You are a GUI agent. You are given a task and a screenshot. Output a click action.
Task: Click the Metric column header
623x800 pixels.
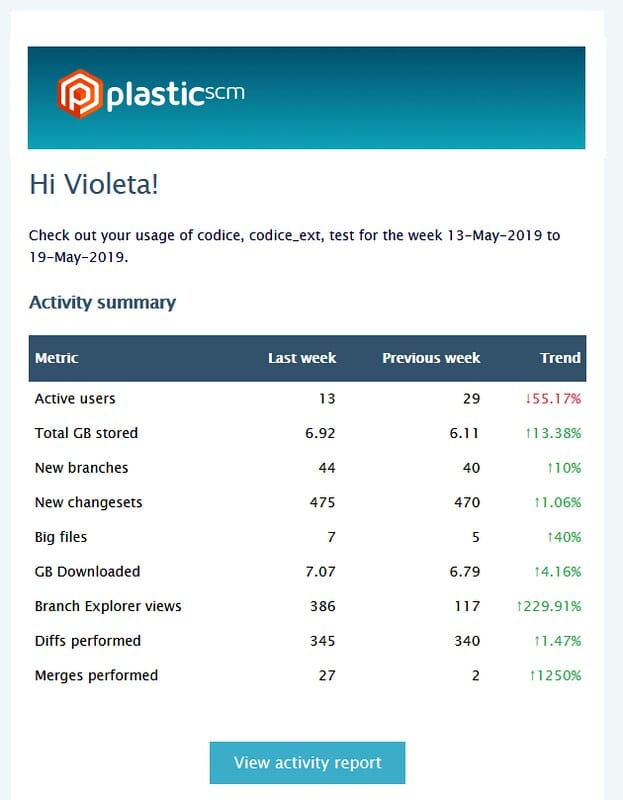click(57, 358)
